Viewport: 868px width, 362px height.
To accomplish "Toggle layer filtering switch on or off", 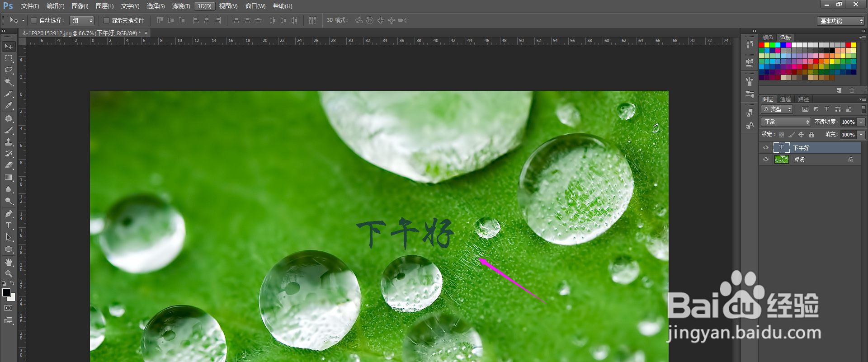I will click(863, 109).
